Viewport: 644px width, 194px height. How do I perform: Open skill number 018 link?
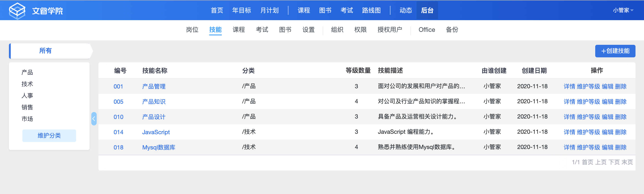click(118, 148)
